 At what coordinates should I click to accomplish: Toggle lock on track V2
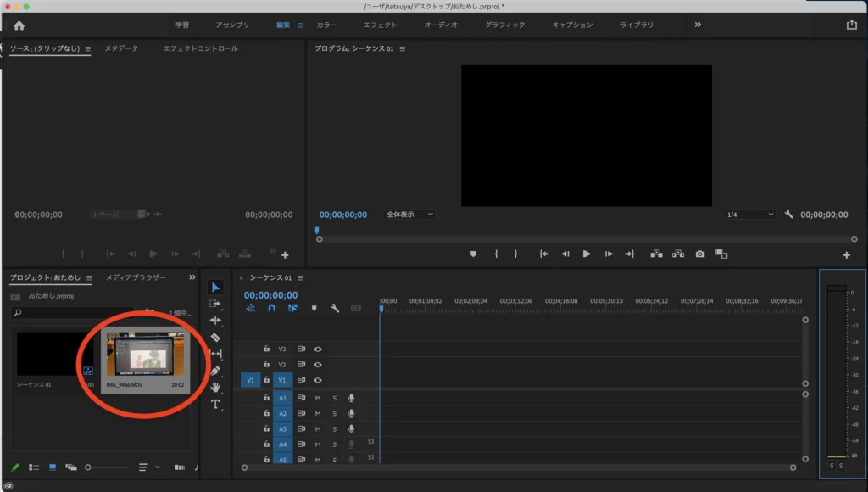click(266, 364)
